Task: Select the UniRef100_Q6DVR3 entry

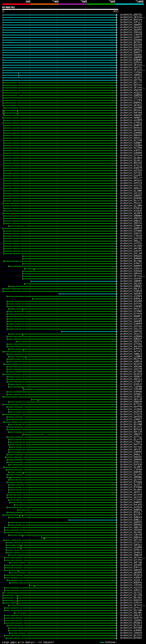Action: coord(131,294)
